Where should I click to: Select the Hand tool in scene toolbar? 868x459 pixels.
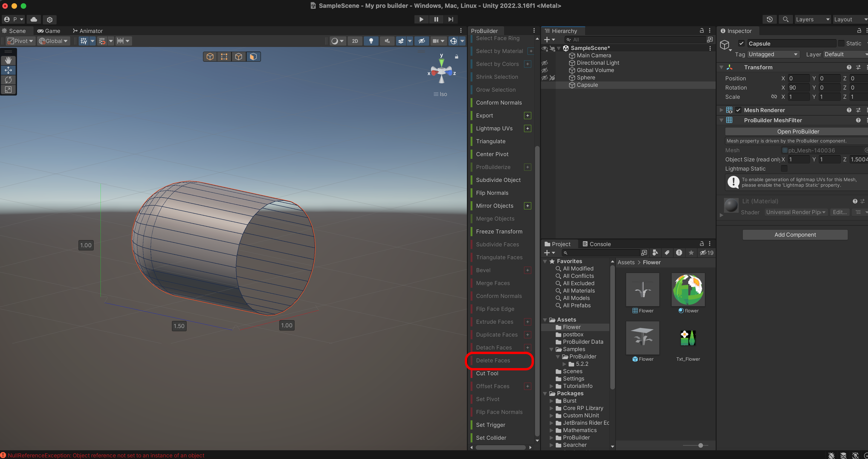(8, 60)
